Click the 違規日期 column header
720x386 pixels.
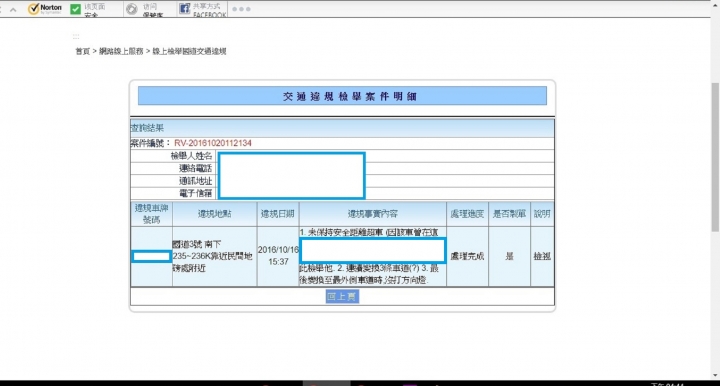click(x=278, y=214)
